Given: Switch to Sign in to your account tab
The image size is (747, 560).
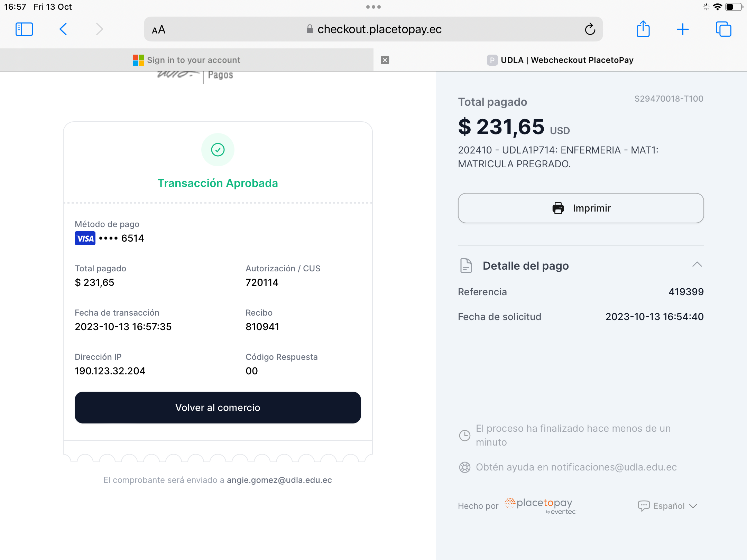Looking at the screenshot, I should coord(187,60).
